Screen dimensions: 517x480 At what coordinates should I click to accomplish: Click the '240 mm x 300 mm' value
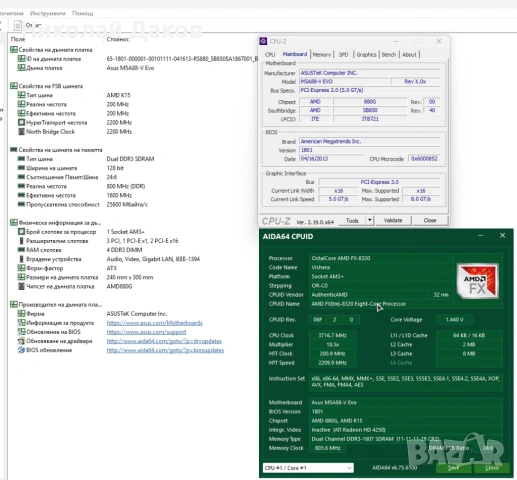tap(130, 277)
